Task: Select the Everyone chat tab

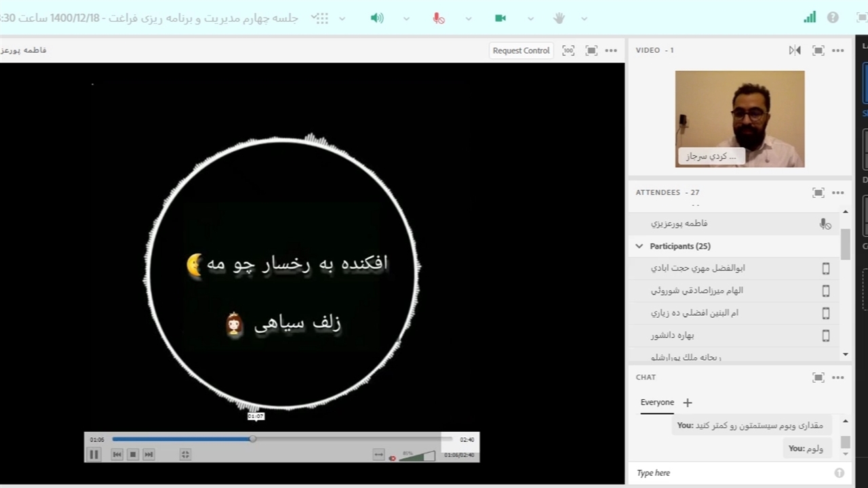Action: click(x=657, y=402)
